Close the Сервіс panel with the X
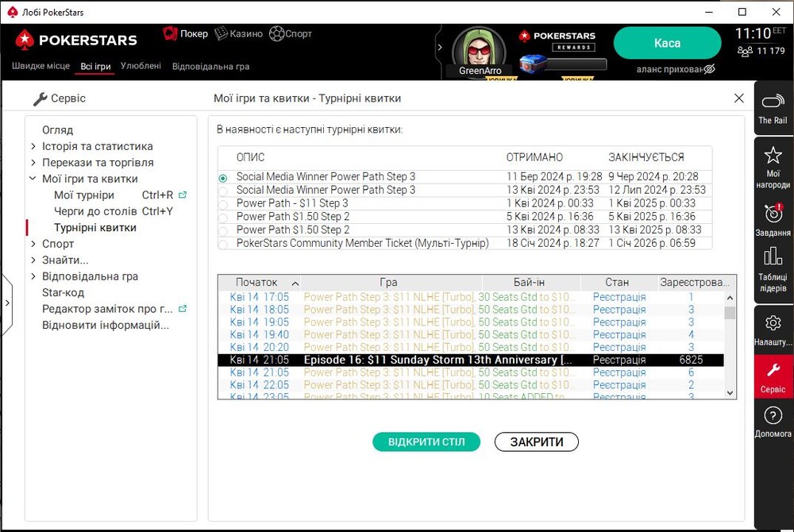 [x=738, y=98]
